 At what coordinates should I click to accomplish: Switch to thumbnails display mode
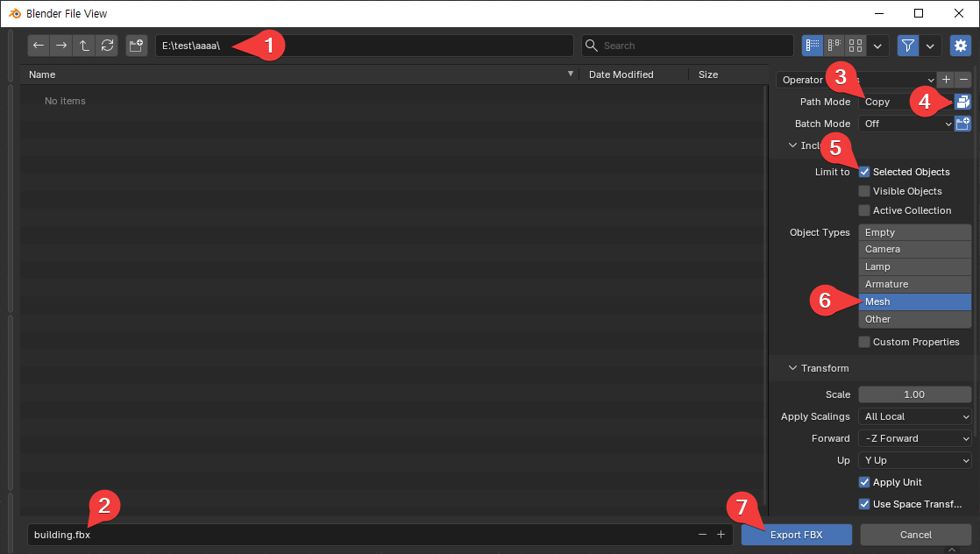tap(856, 46)
